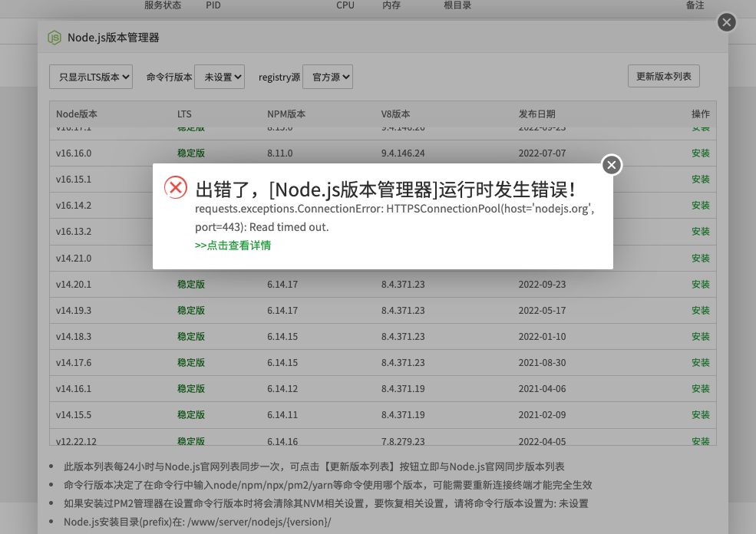The image size is (756, 534).
Task: Install Node v16.15.1 via 安装 link
Action: pos(701,180)
